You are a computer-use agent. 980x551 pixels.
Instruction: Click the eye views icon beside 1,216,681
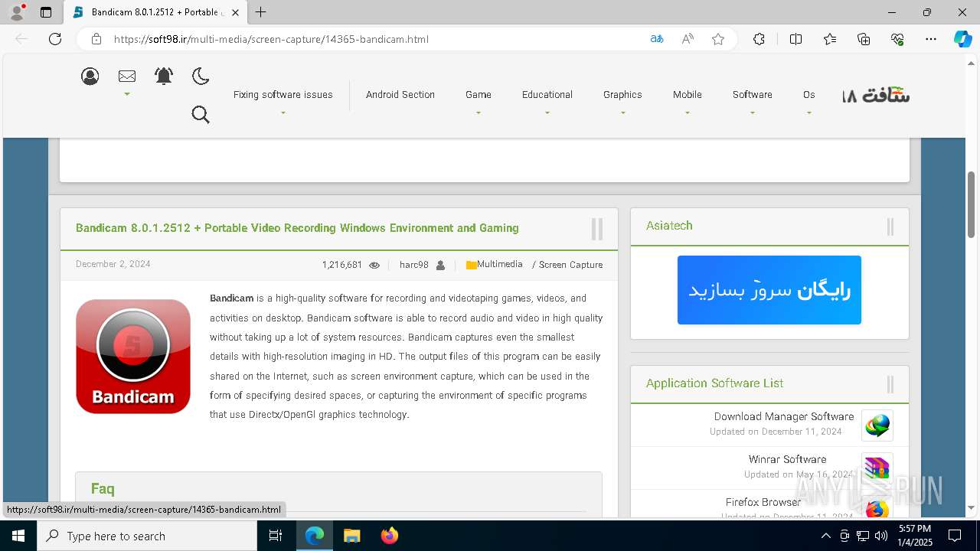pos(374,266)
